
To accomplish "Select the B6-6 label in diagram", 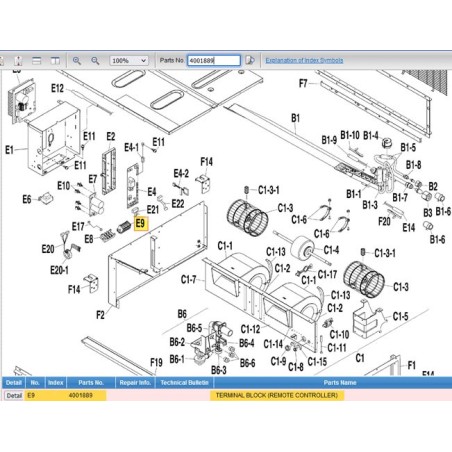I will (x=248, y=363).
